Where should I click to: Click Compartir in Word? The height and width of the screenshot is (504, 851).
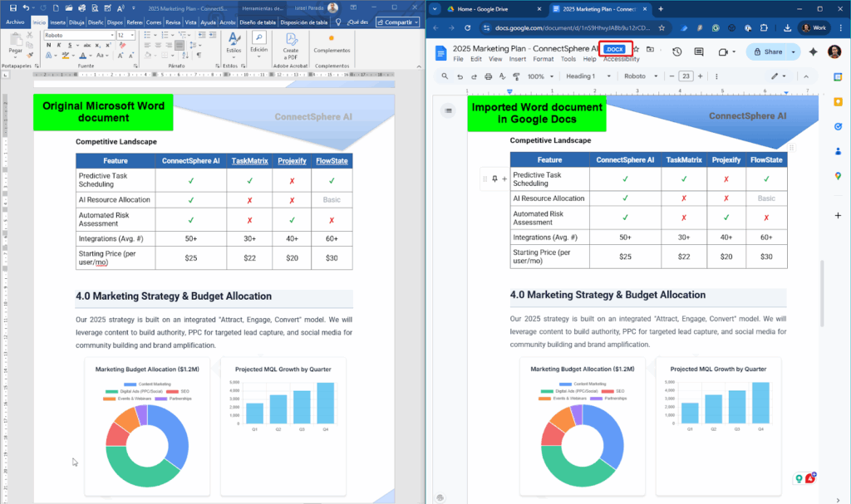tap(398, 22)
